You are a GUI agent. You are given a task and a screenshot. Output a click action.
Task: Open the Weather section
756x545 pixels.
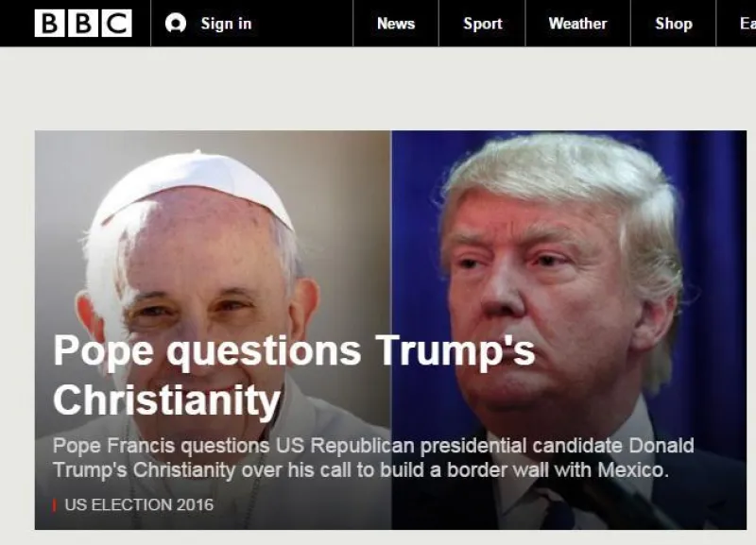(x=577, y=24)
